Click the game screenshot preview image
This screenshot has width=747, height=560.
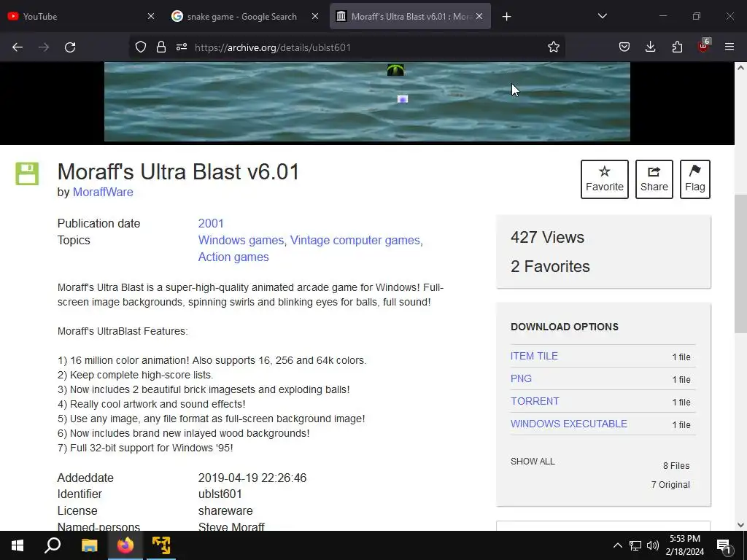[x=367, y=101]
